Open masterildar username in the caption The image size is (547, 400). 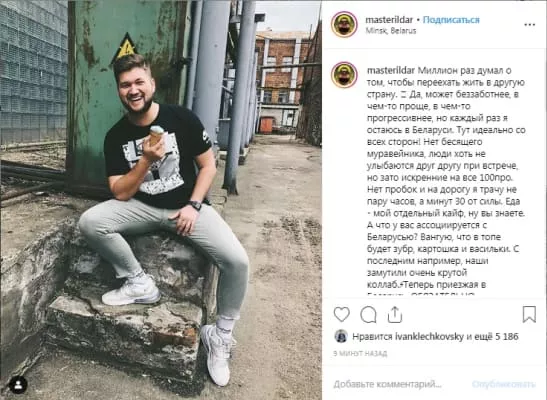coord(391,70)
